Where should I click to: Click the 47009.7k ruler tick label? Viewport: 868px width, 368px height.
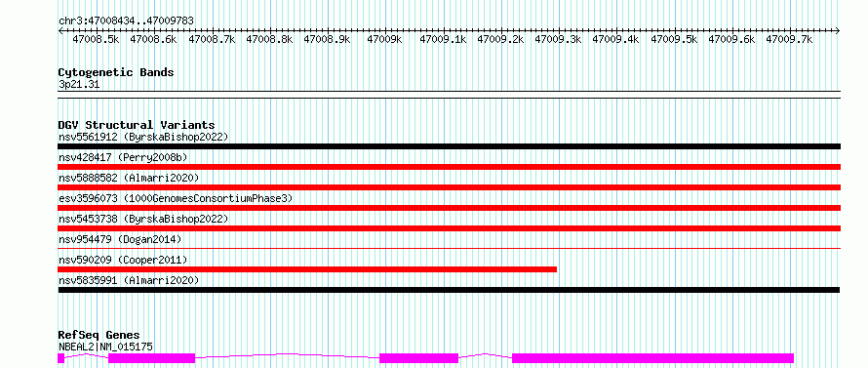click(x=789, y=39)
